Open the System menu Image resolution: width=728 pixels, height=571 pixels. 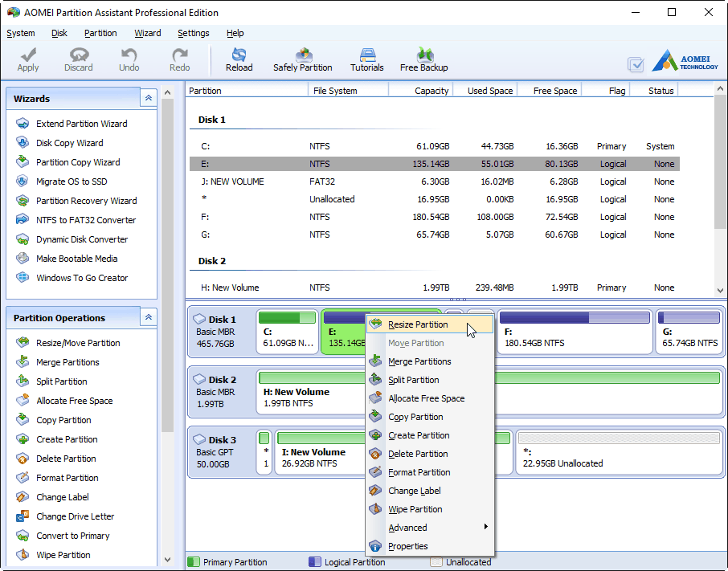coord(20,33)
